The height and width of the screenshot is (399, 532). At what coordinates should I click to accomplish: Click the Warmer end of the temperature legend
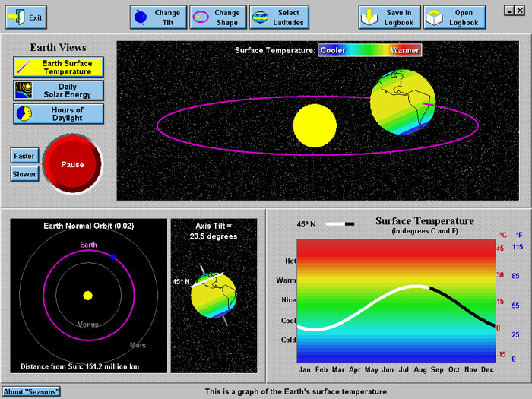pos(405,50)
